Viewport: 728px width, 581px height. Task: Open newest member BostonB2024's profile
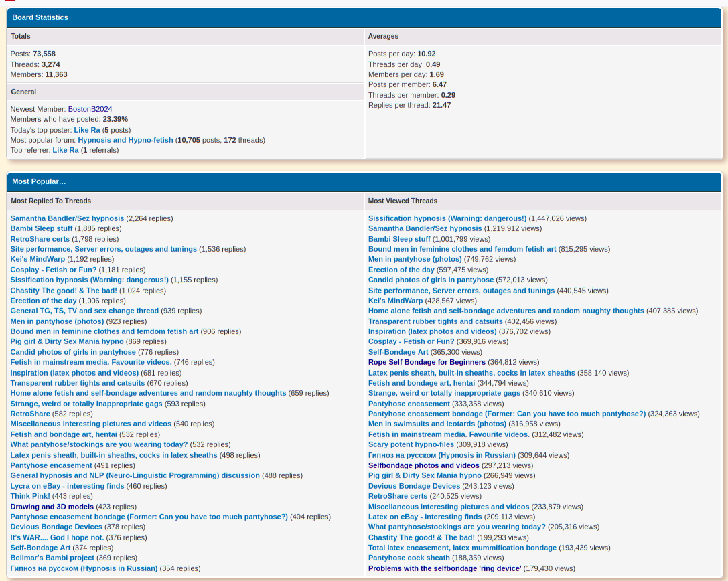click(90, 109)
